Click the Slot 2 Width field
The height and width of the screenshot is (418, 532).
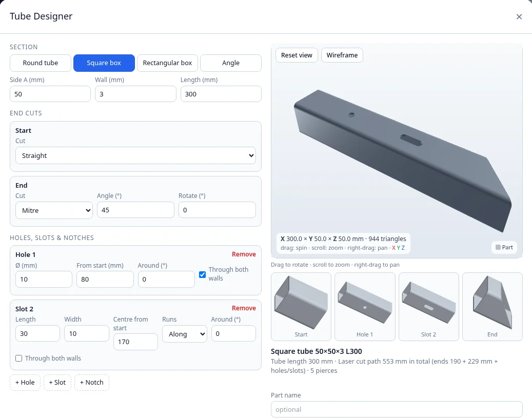(x=87, y=333)
